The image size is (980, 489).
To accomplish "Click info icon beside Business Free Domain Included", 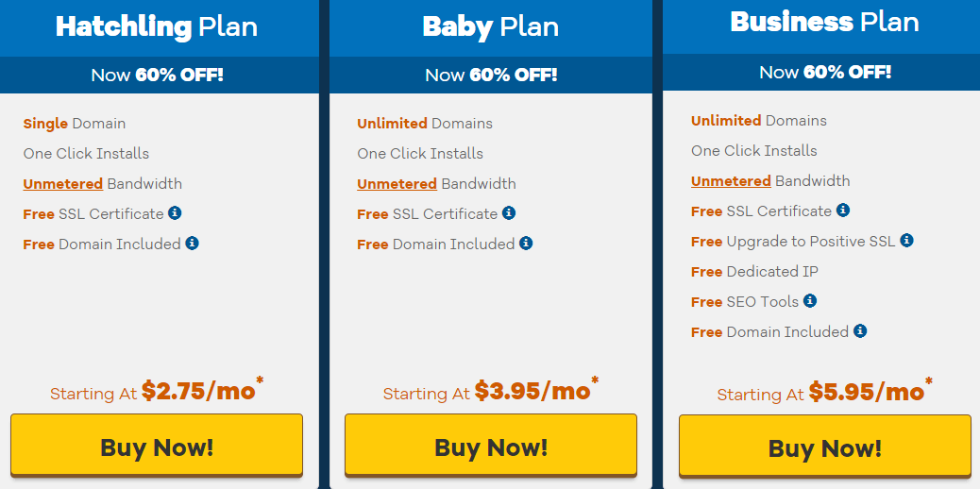I will click(x=860, y=330).
